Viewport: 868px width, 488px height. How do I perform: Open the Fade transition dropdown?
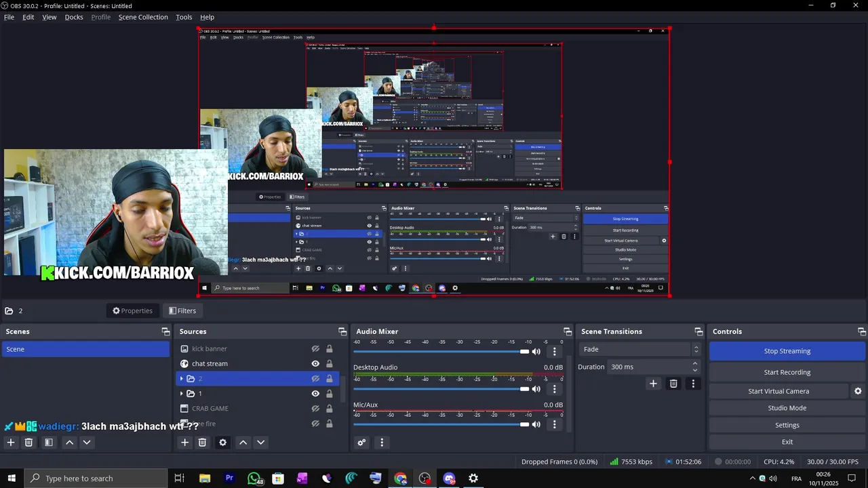(640, 349)
